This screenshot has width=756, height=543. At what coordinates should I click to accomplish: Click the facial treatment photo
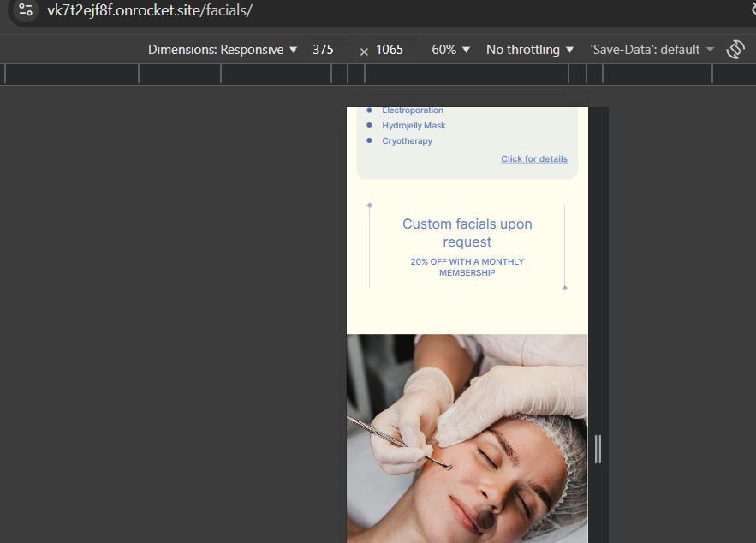pos(467,439)
